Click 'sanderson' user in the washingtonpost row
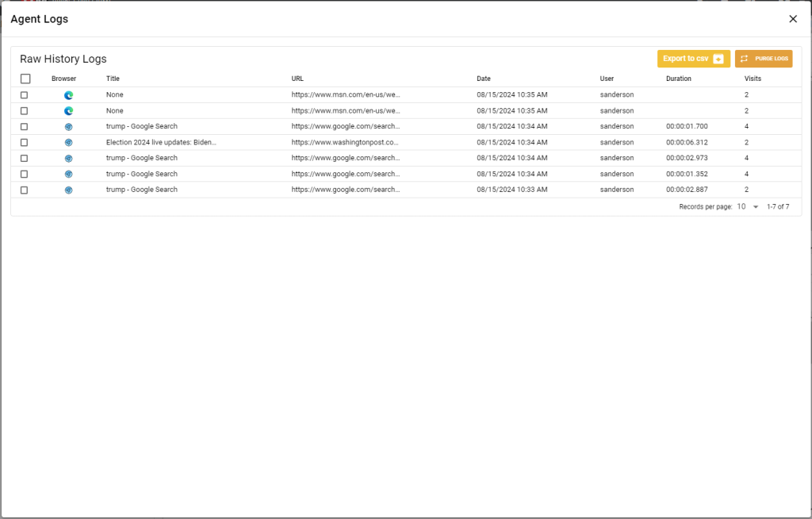 [x=617, y=142]
